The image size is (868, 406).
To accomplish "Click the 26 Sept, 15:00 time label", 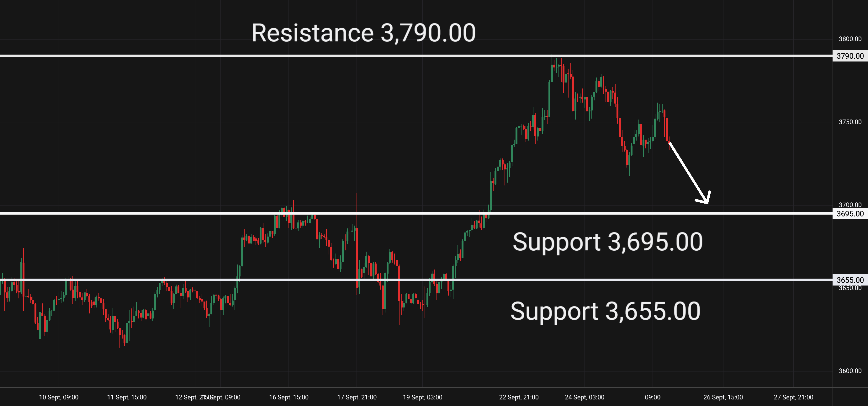I will point(723,397).
